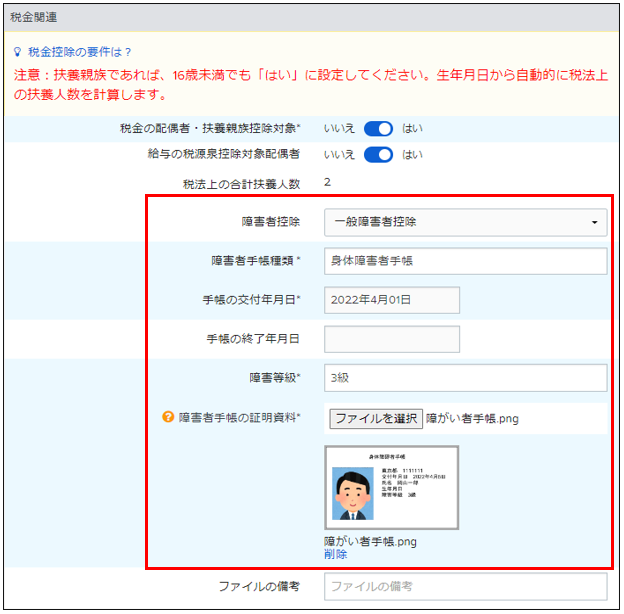Screen dimensions: 624x614
Task: Click the caret arrow on 一般障害者控除 select
Action: pyautogui.click(x=596, y=222)
